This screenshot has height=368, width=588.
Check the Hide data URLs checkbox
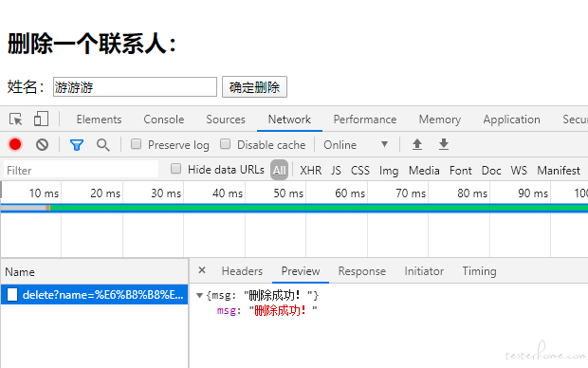(175, 169)
